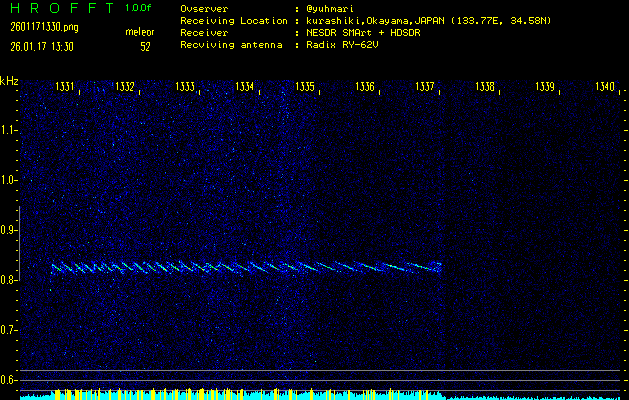This screenshot has height=400, width=629.
Task: Click the 1339 time marker
Action: [545, 87]
